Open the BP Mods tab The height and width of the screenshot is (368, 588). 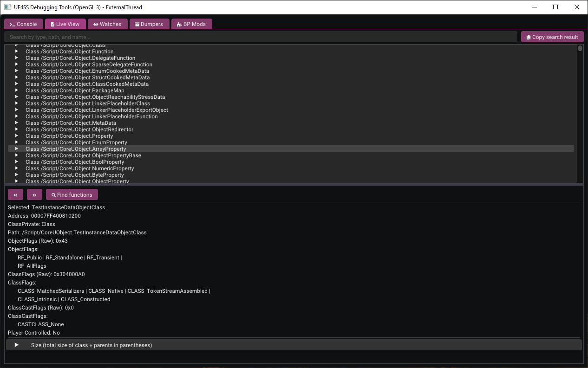pyautogui.click(x=191, y=24)
